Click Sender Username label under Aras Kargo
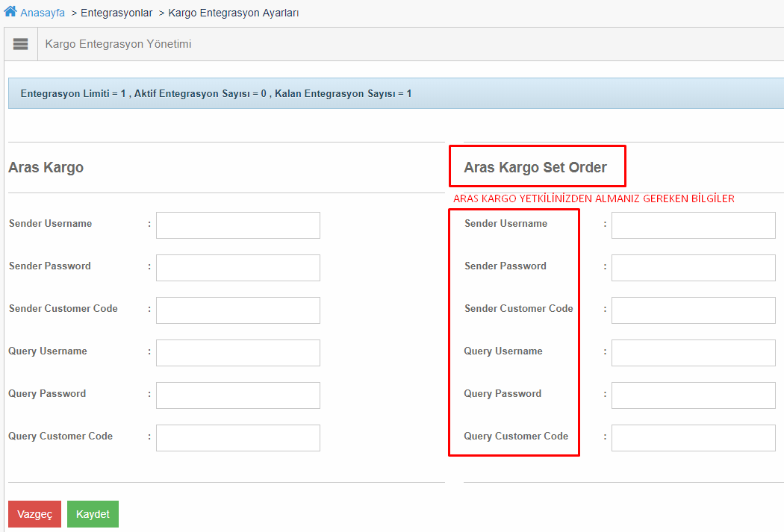 (x=51, y=223)
